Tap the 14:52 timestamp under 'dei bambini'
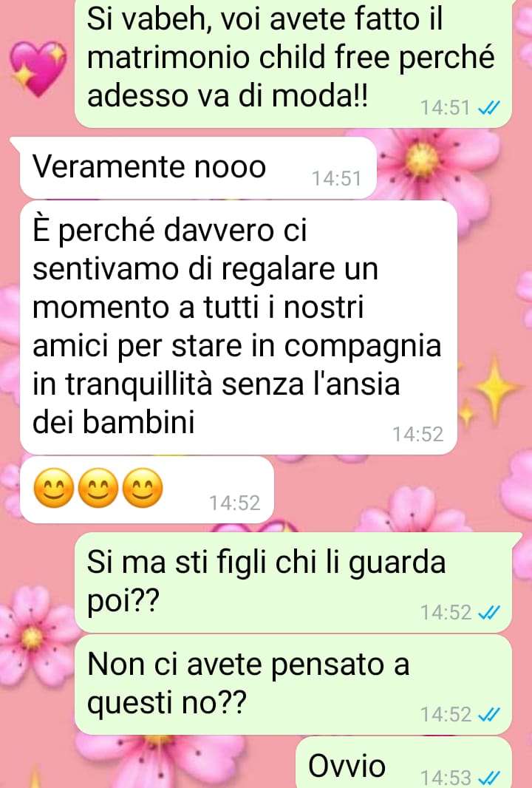This screenshot has height=788, width=532. click(418, 434)
